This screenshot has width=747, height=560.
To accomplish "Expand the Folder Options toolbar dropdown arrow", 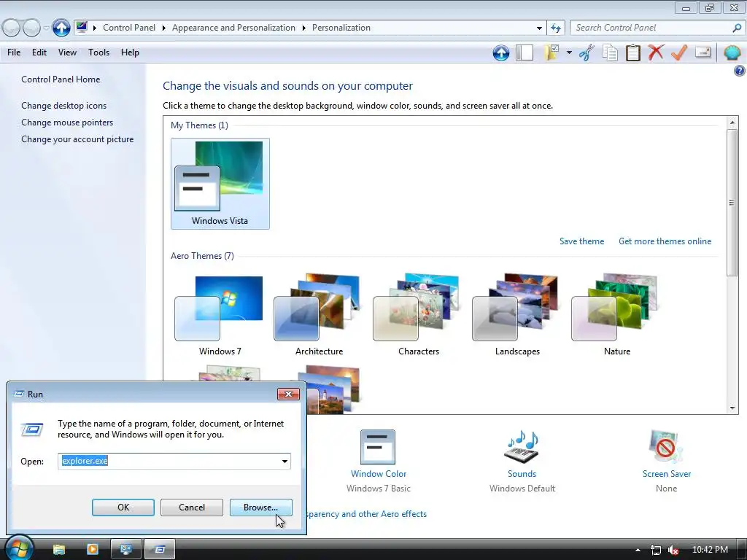I will tap(569, 52).
